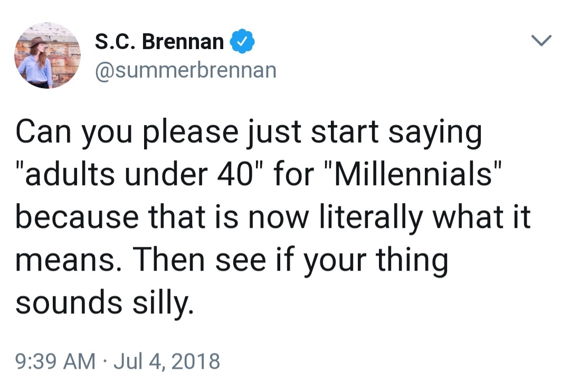Click the blue verified badge icon
The height and width of the screenshot is (392, 570).
pos(241,42)
